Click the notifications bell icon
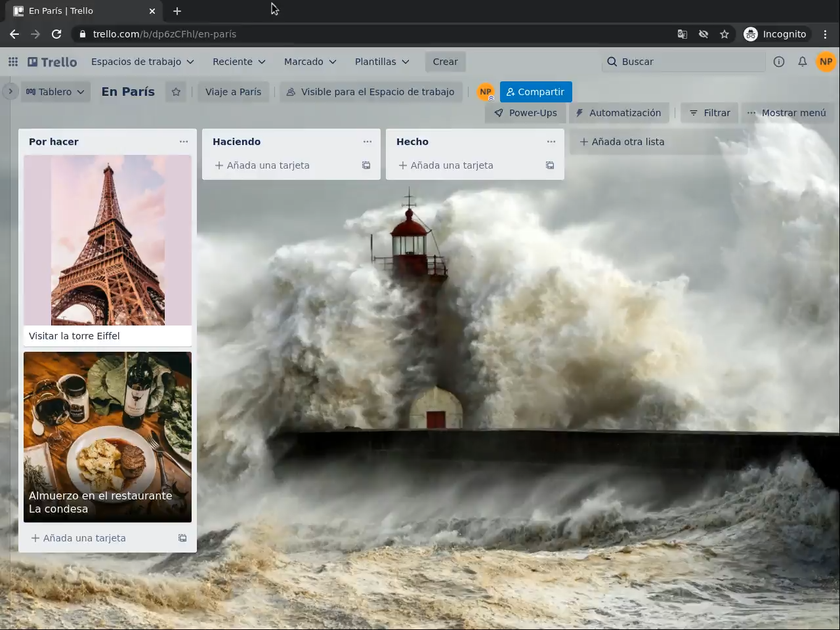The image size is (840, 630). pos(802,62)
